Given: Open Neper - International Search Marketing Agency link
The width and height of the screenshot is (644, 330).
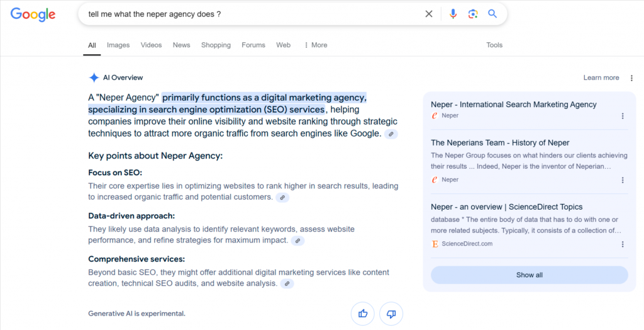Looking at the screenshot, I should (x=514, y=105).
